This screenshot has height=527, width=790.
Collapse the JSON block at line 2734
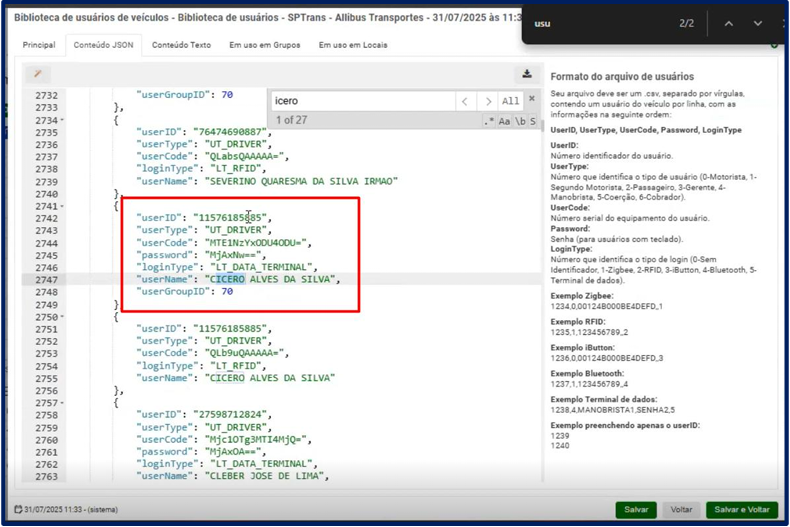point(63,120)
